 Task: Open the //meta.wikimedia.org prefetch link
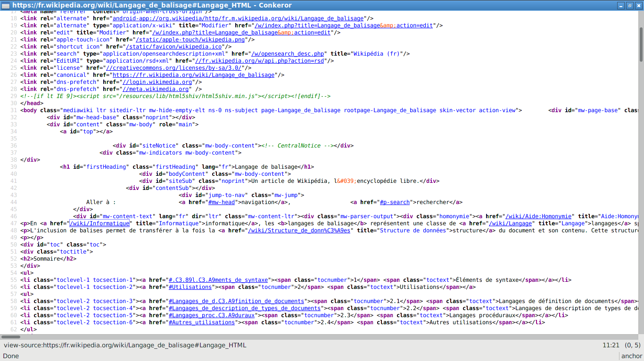point(156,89)
